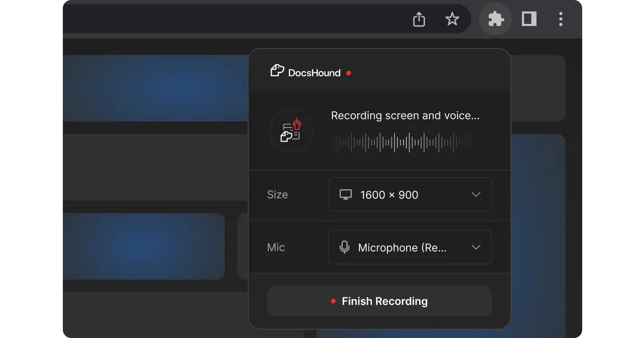644x338 pixels.
Task: Click the browser address bar field
Action: (x=234, y=20)
